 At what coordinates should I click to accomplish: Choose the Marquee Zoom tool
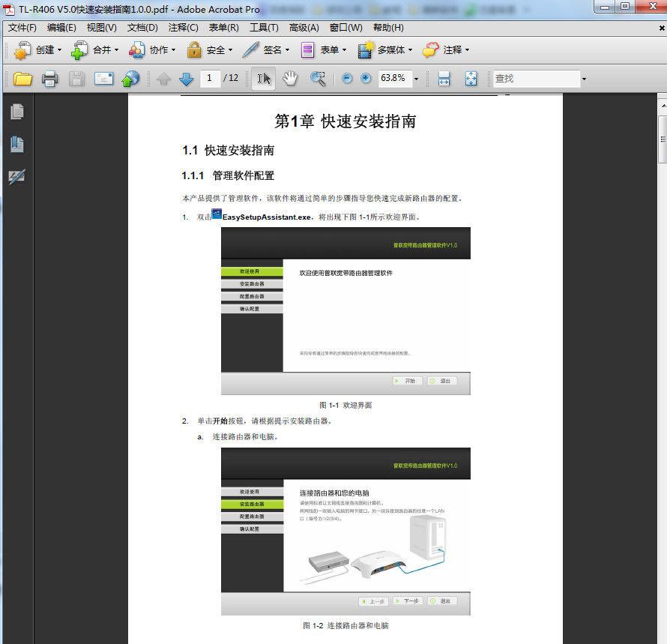point(318,79)
